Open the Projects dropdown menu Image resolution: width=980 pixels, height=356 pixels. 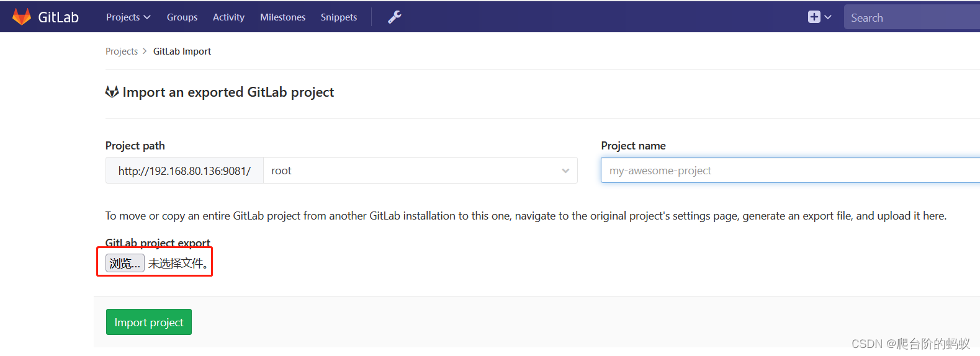coord(128,17)
